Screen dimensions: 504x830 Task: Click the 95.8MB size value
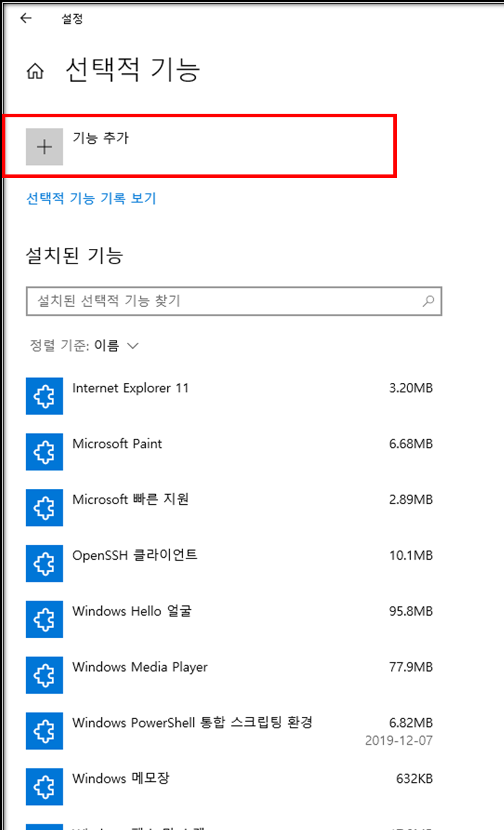click(x=411, y=611)
